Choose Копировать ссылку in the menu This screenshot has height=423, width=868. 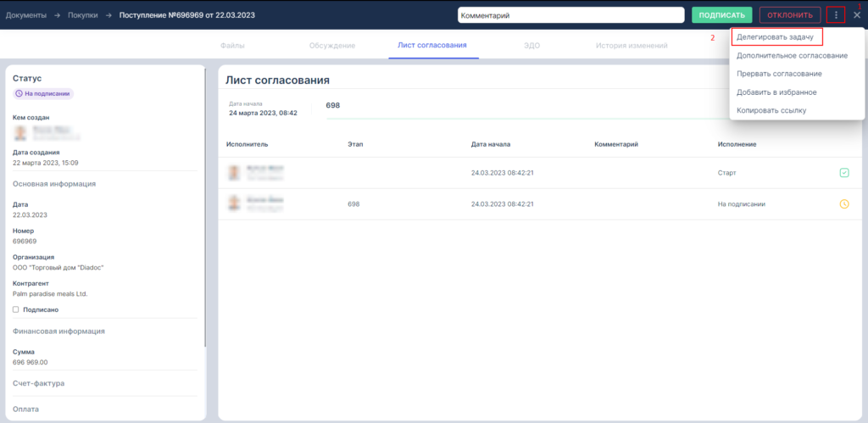(771, 110)
